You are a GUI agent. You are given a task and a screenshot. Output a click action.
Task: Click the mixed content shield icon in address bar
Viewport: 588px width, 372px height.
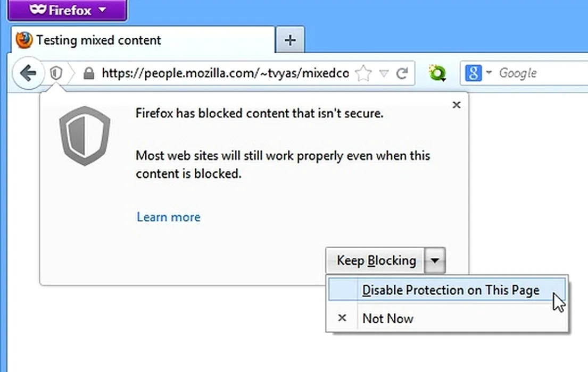pos(56,73)
